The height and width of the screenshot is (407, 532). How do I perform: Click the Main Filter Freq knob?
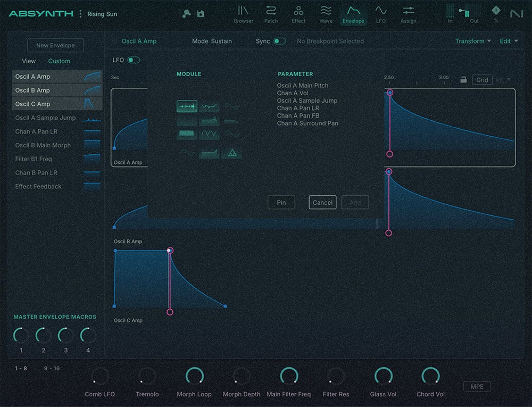[289, 376]
